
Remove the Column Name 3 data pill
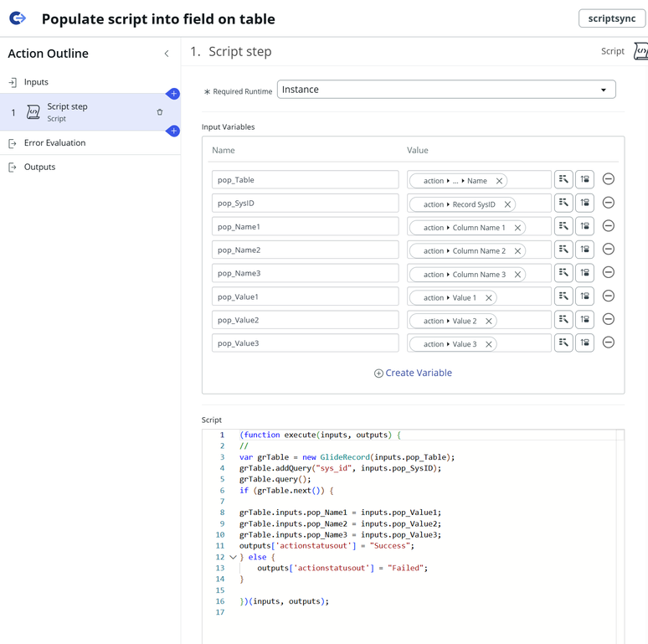pyautogui.click(x=517, y=274)
